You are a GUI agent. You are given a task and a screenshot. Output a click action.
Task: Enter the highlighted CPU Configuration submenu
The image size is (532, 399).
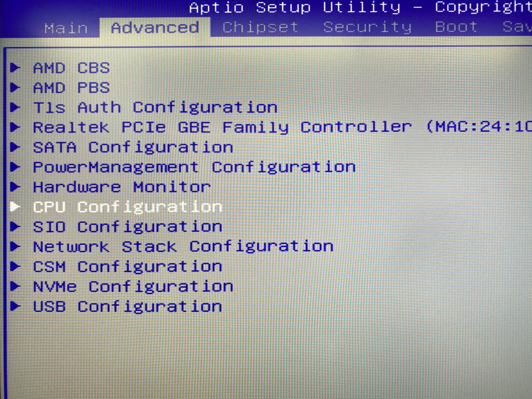(x=127, y=206)
